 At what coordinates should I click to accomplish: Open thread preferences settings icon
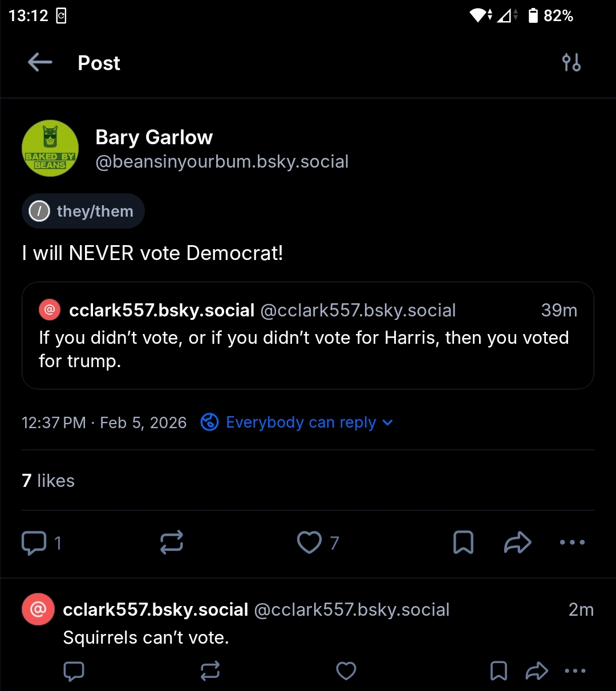571,62
